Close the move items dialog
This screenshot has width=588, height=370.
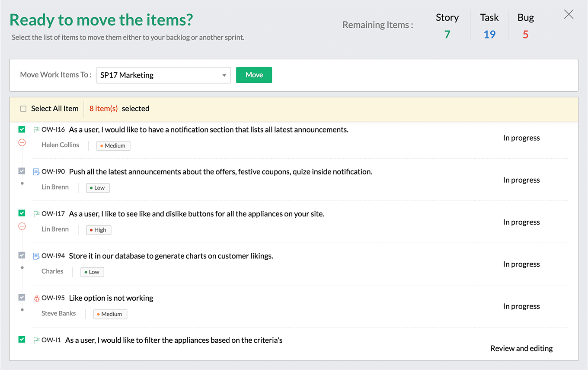[569, 15]
